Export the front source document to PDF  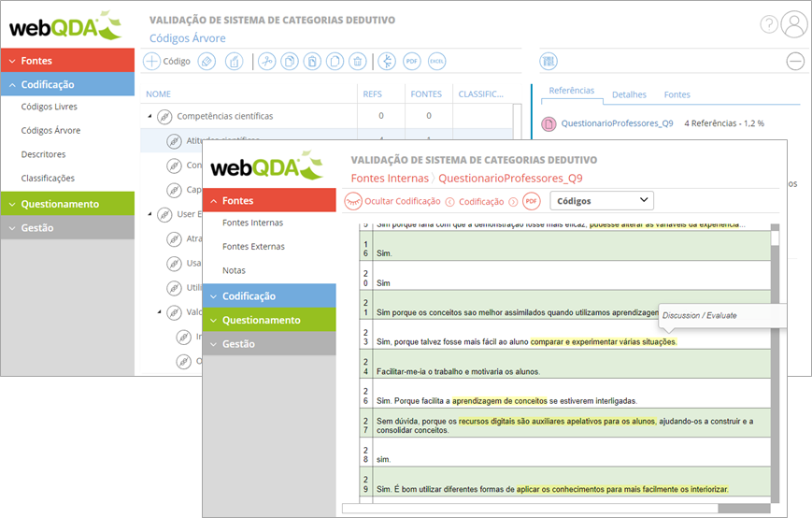(x=532, y=201)
